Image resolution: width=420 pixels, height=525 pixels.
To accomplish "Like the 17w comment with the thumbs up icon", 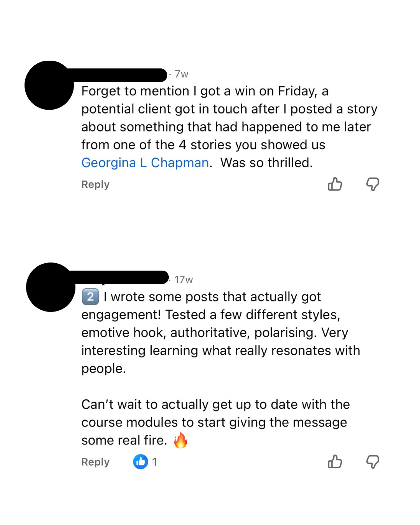I will click(335, 462).
